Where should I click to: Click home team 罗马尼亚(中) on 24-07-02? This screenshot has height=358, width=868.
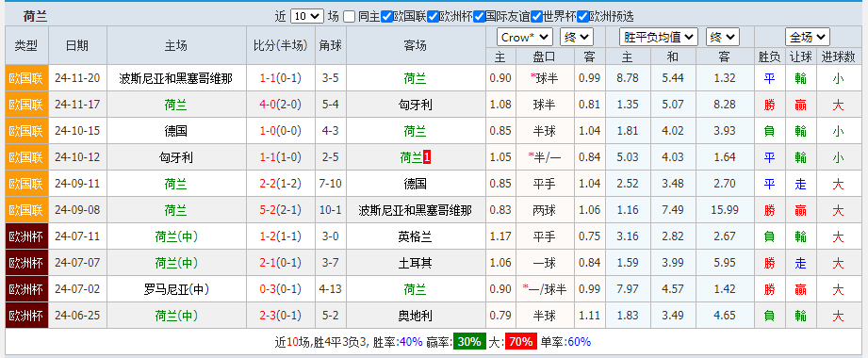(x=176, y=289)
